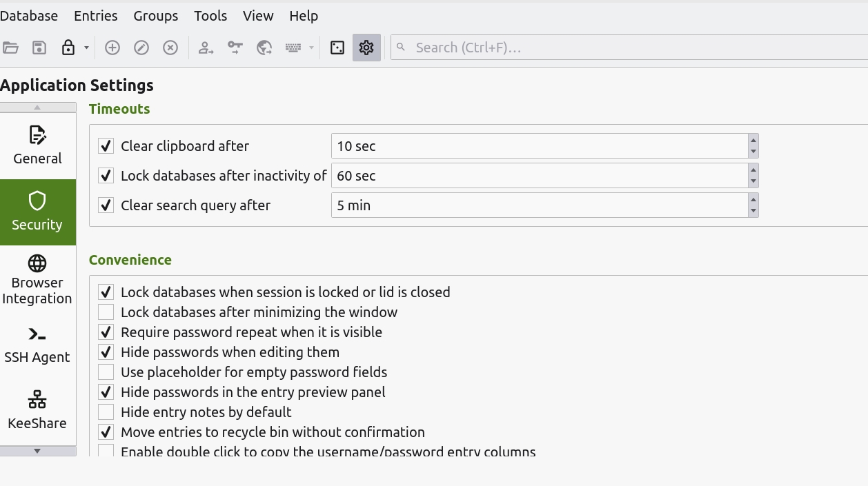Click the Copy password key icon
The height and width of the screenshot is (486, 868).
coord(235,48)
